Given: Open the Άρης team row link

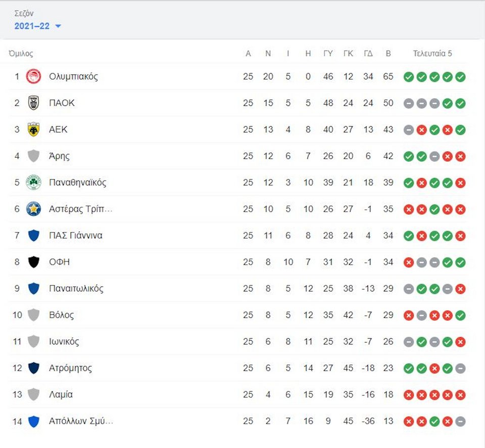Looking at the screenshot, I should pos(238,156).
